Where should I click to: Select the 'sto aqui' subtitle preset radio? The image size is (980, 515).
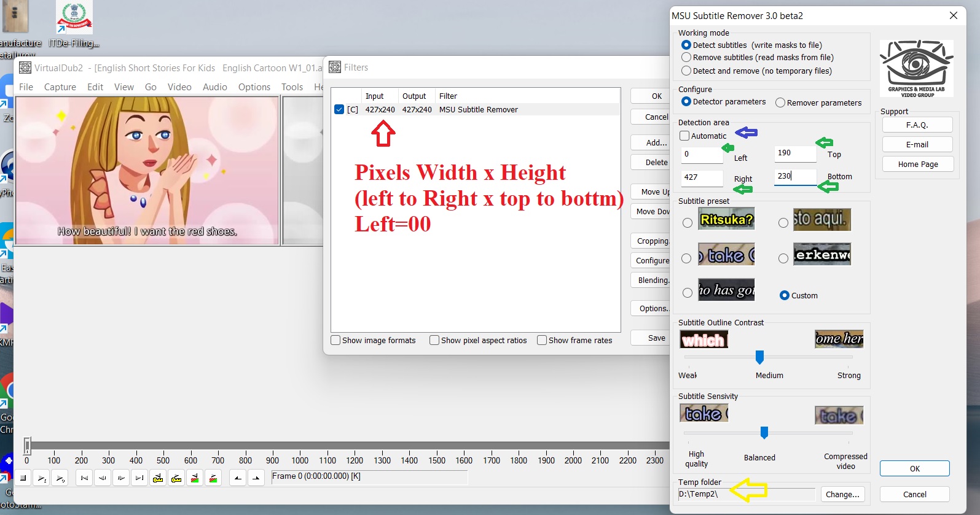point(783,223)
